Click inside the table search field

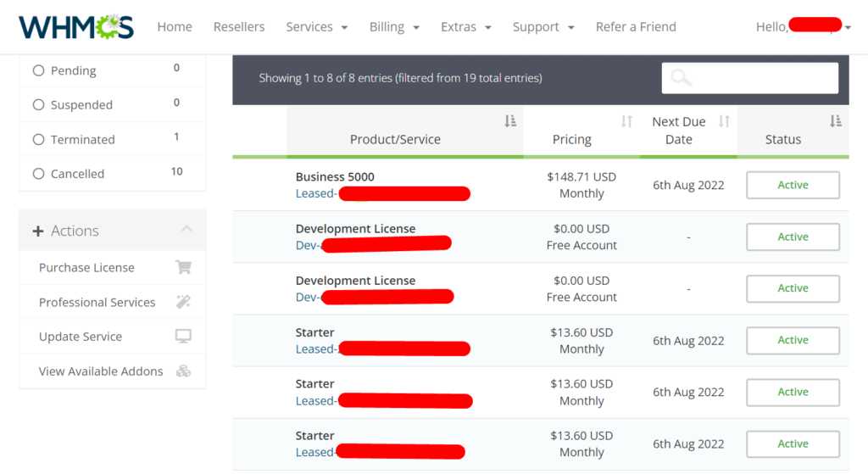(x=749, y=77)
